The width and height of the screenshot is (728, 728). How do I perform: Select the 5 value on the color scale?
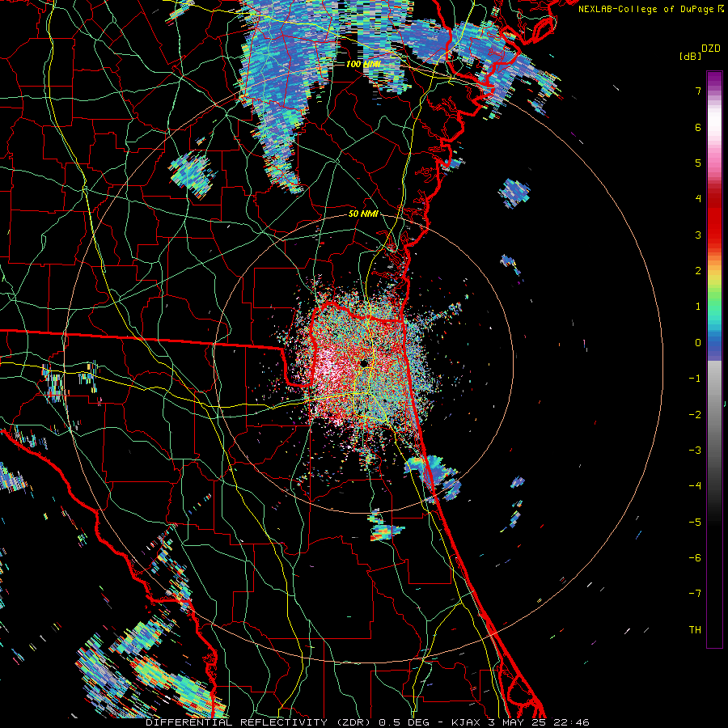pos(698,163)
